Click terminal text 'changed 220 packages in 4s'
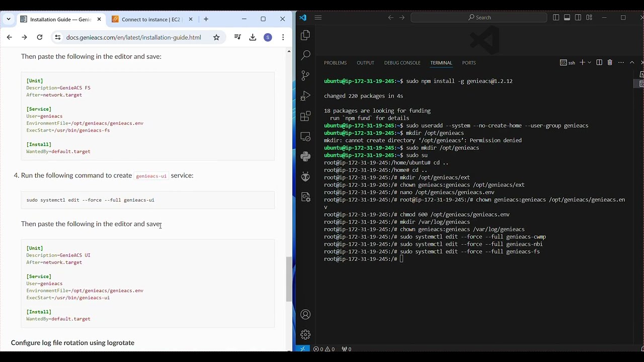 [363, 96]
